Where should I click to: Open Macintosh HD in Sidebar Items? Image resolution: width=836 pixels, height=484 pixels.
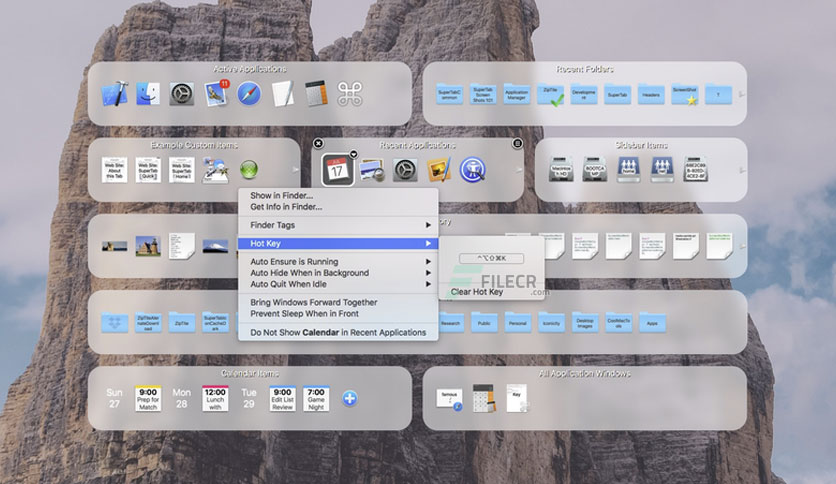point(561,170)
